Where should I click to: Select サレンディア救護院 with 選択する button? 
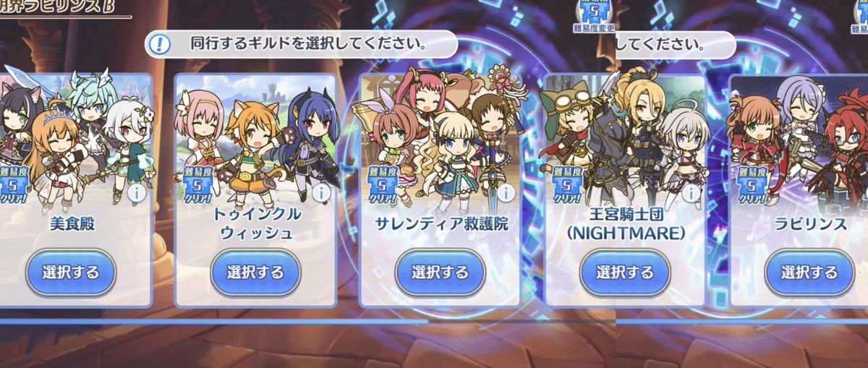tap(440, 273)
